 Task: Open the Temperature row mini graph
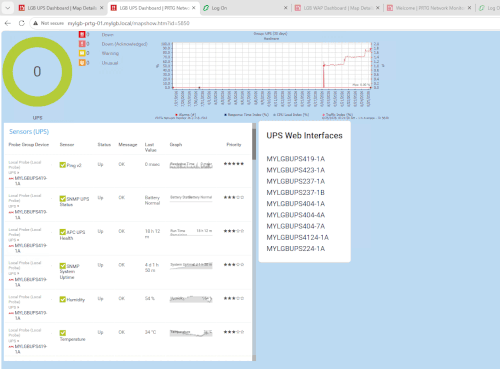click(x=191, y=333)
